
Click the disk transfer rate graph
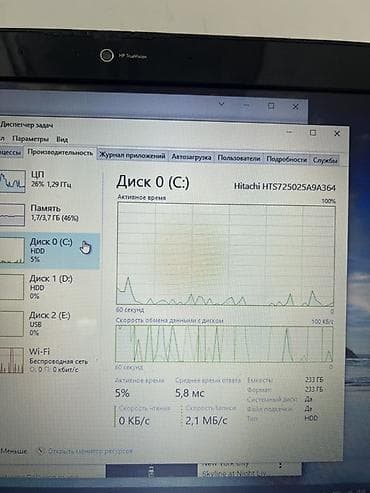pyautogui.click(x=224, y=344)
